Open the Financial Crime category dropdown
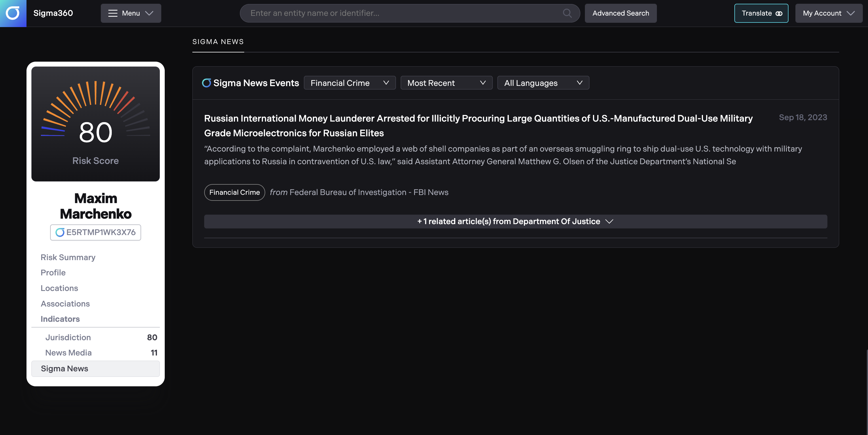The image size is (868, 435). click(349, 83)
